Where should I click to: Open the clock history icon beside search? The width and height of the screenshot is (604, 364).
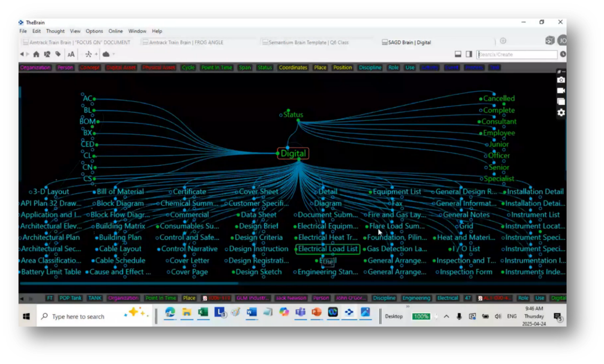pos(563,54)
